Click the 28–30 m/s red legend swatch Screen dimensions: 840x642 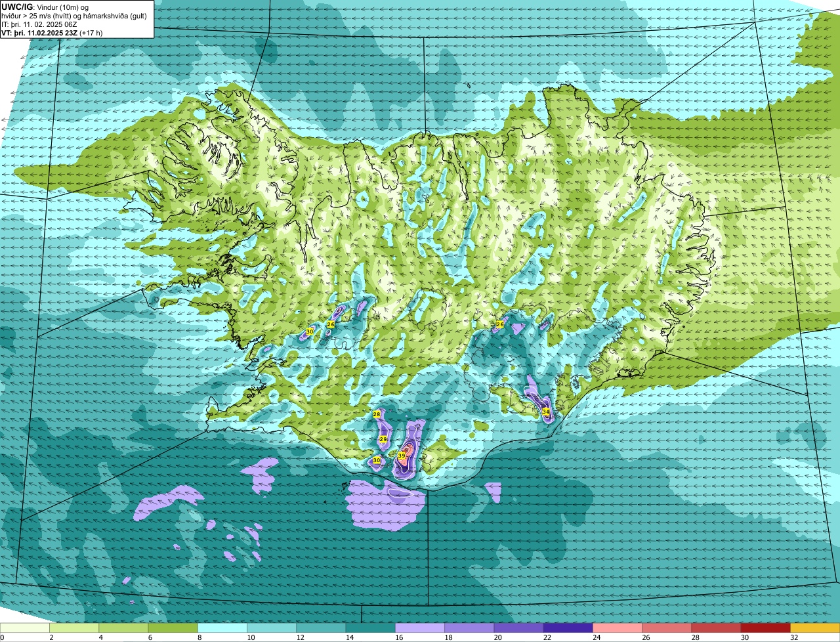click(x=716, y=628)
